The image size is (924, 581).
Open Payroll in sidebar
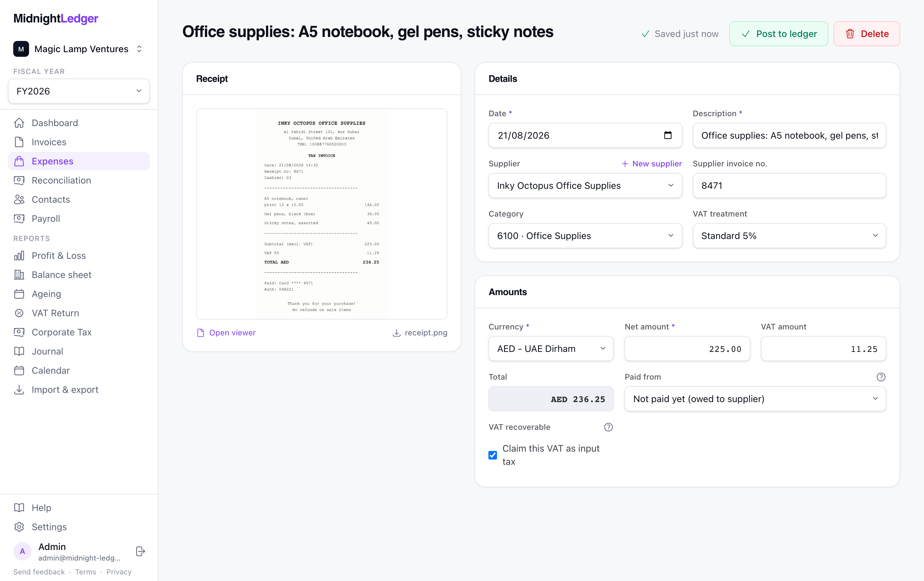pyautogui.click(x=79, y=219)
